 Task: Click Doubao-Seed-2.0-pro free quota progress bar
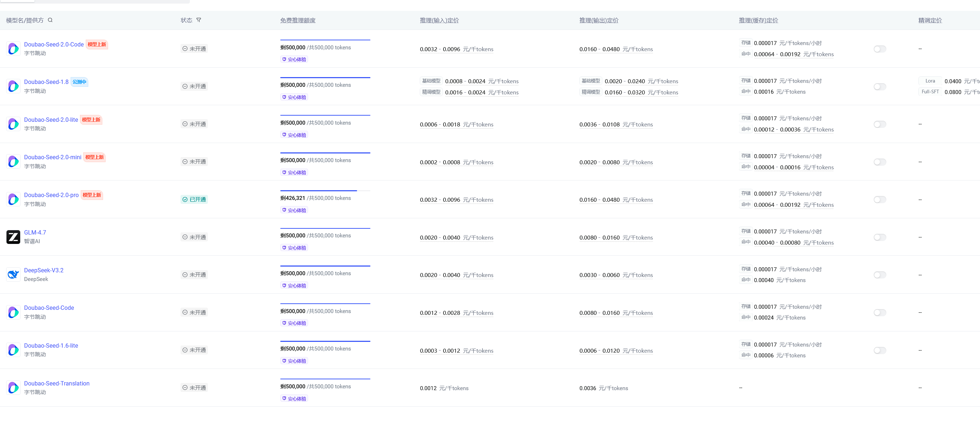[325, 191]
